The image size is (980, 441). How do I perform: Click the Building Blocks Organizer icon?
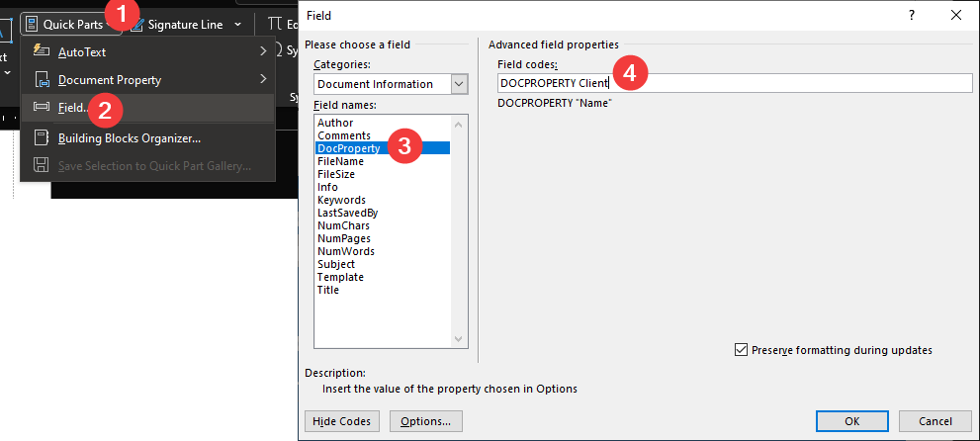coord(42,138)
